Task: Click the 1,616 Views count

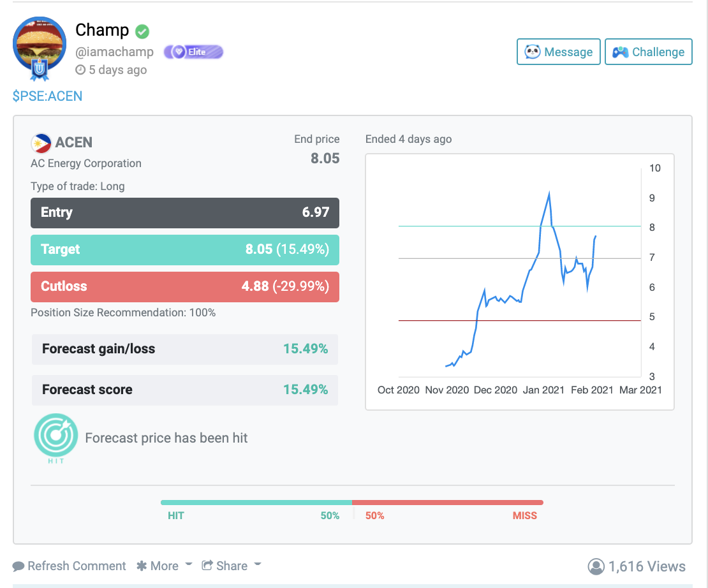Action: point(647,566)
